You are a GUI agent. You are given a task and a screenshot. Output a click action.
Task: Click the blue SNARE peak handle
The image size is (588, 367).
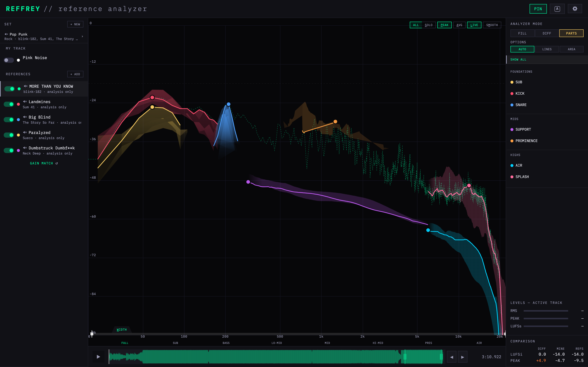click(x=228, y=104)
